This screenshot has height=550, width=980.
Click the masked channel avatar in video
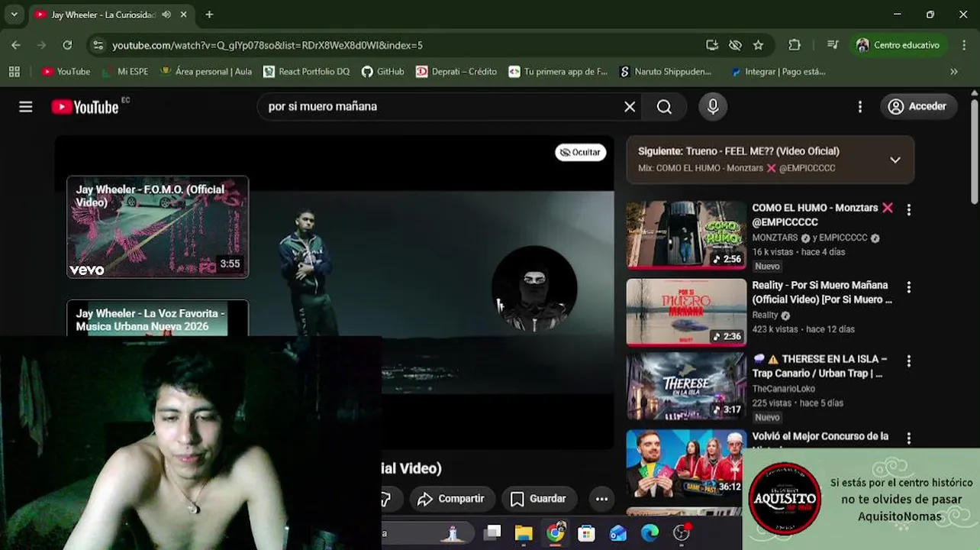point(534,289)
